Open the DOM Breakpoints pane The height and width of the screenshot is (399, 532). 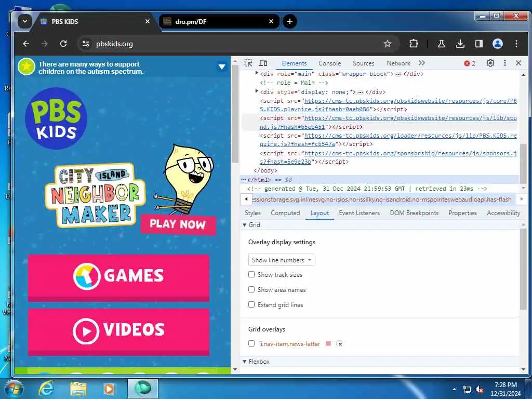pos(414,213)
